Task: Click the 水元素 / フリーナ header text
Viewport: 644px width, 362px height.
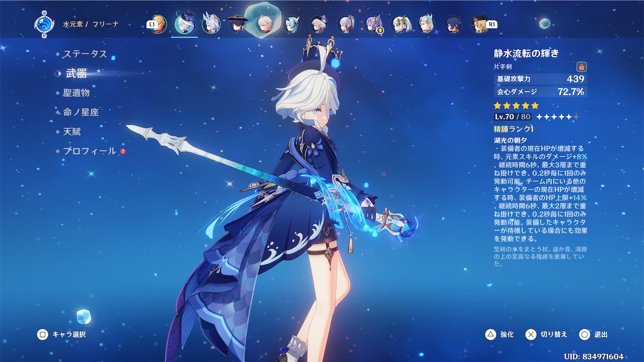Action: (x=91, y=24)
